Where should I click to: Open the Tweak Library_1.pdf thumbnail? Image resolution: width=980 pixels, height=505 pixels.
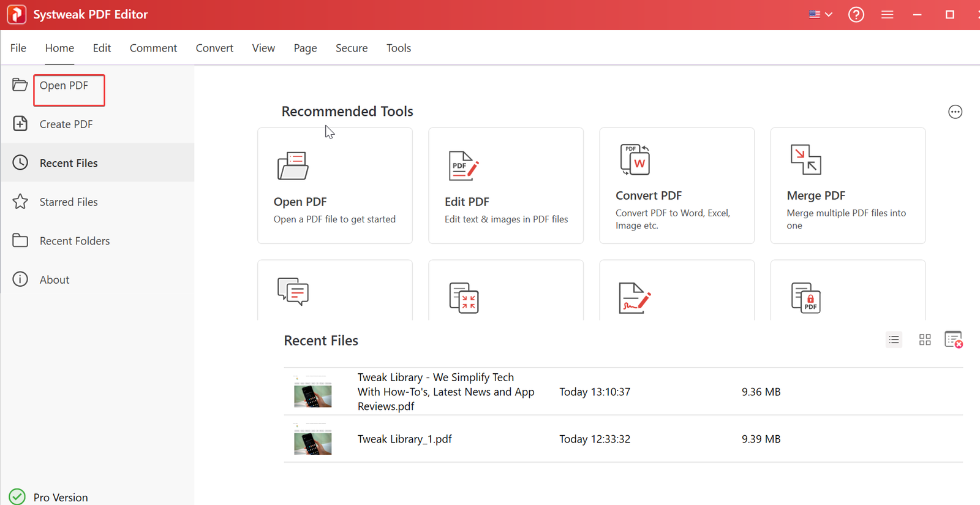tap(312, 439)
